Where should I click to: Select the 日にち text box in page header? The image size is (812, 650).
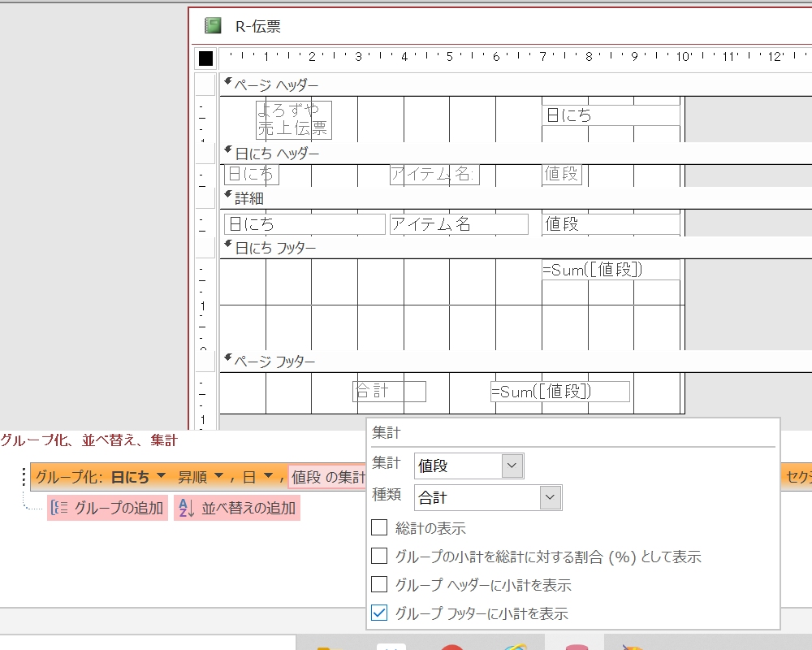(611, 115)
